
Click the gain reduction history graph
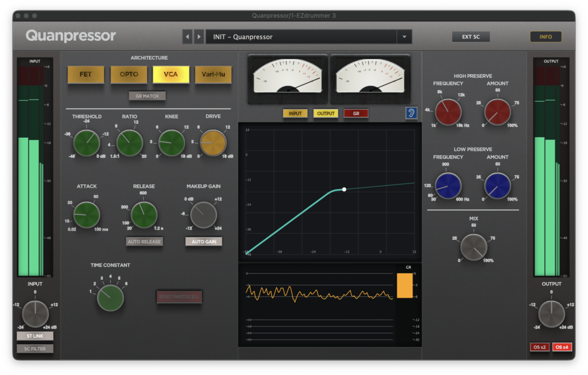tap(319, 306)
